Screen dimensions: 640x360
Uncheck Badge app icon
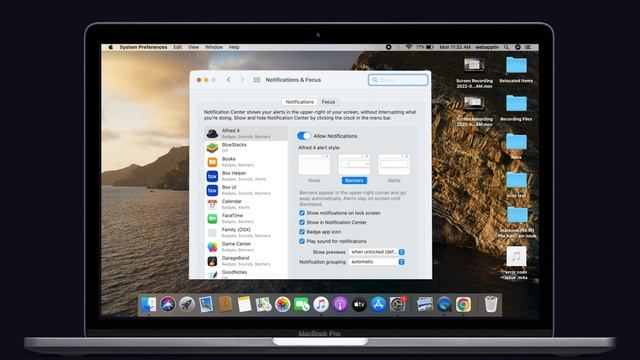tap(302, 232)
